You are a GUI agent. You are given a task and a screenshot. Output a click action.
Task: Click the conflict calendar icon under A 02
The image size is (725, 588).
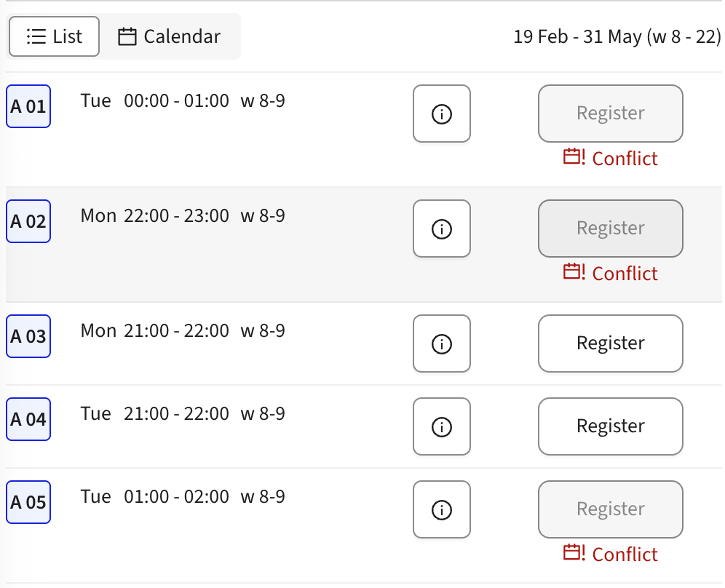point(574,272)
